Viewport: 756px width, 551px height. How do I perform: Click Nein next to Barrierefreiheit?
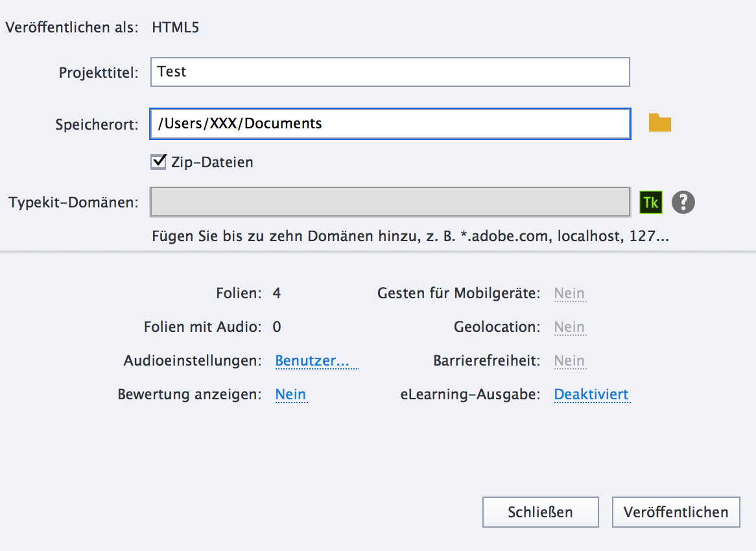click(569, 360)
